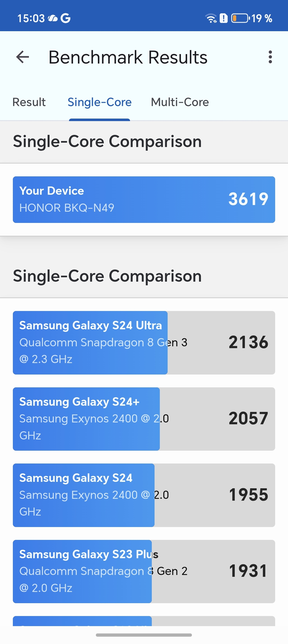Select the Single-Core tab

[x=100, y=102]
